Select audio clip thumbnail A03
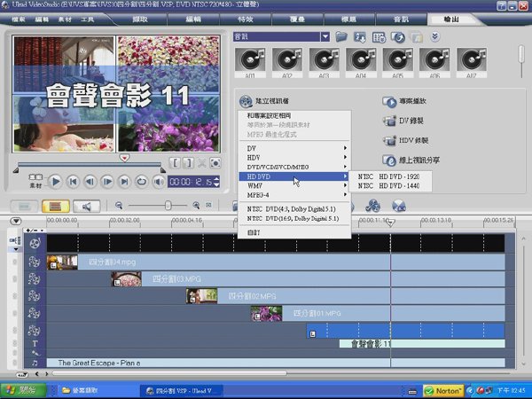Viewport: 532px width, 399px height. point(324,62)
